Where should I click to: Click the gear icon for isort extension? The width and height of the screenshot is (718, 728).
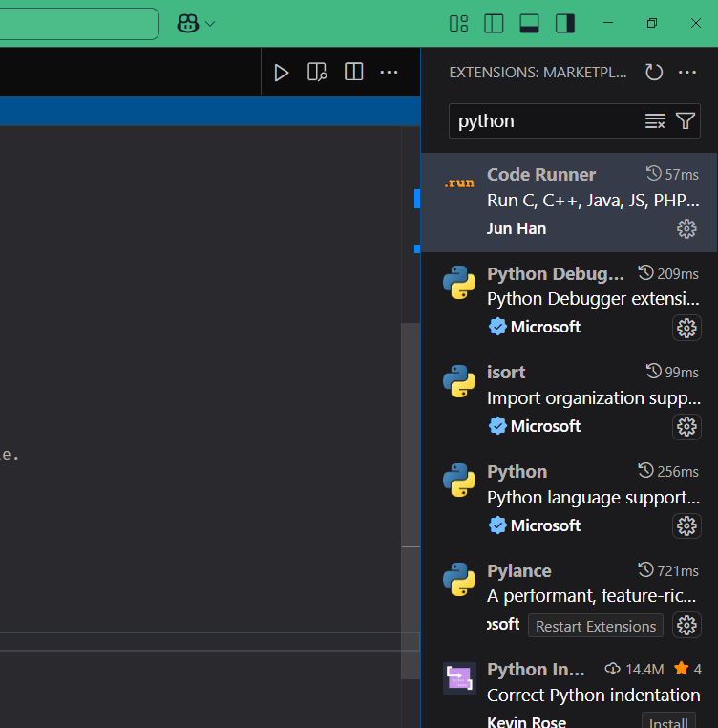pyautogui.click(x=686, y=426)
